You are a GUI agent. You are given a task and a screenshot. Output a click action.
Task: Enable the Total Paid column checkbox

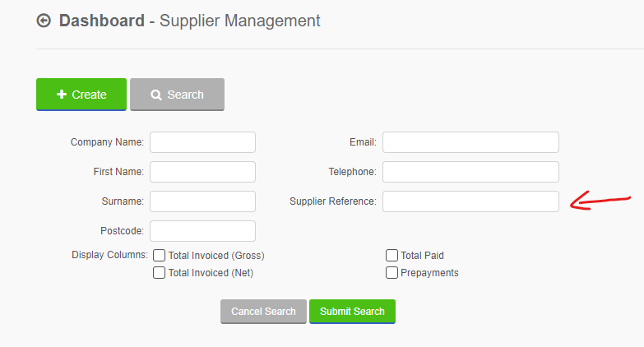coord(391,256)
